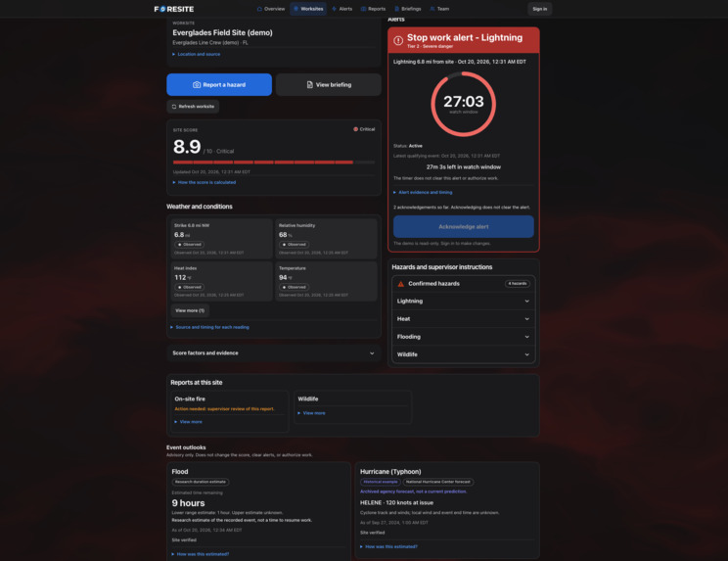Click the Sign in button
728x561 pixels.
tap(539, 9)
